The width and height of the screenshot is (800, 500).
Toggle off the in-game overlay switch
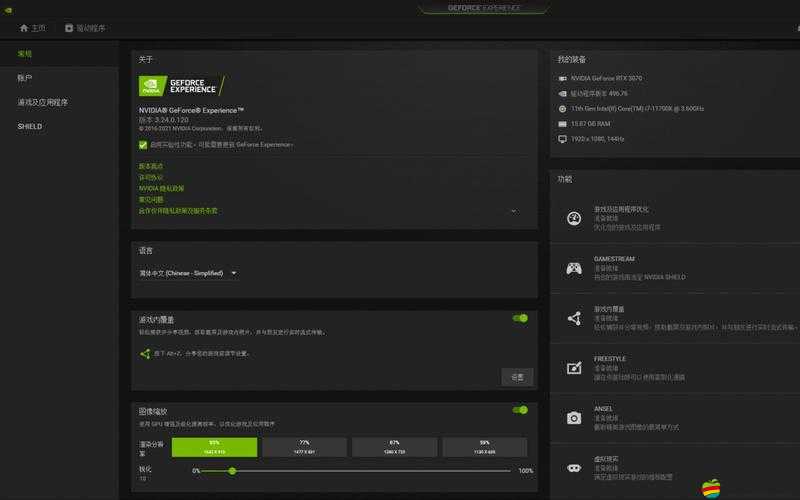(519, 318)
